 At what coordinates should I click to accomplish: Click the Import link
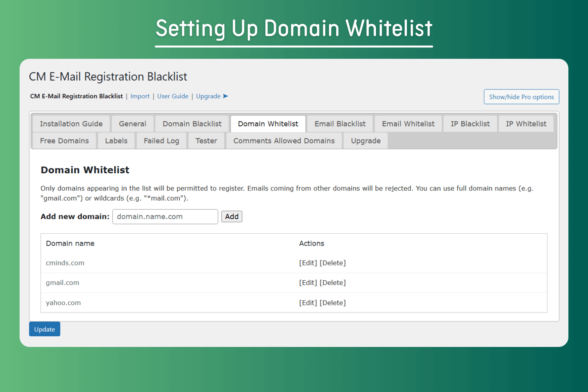click(x=140, y=96)
